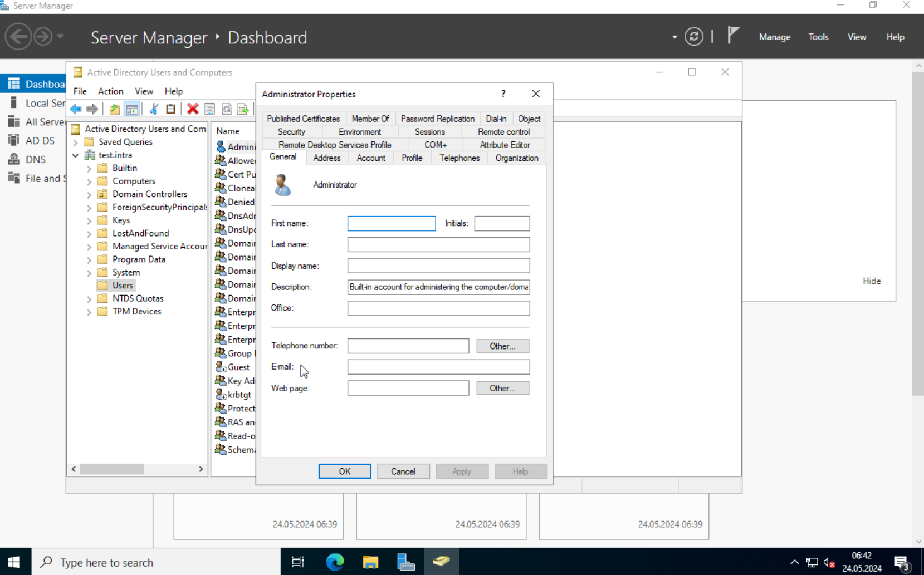Click the E-mail input field
924x575 pixels.
click(439, 367)
